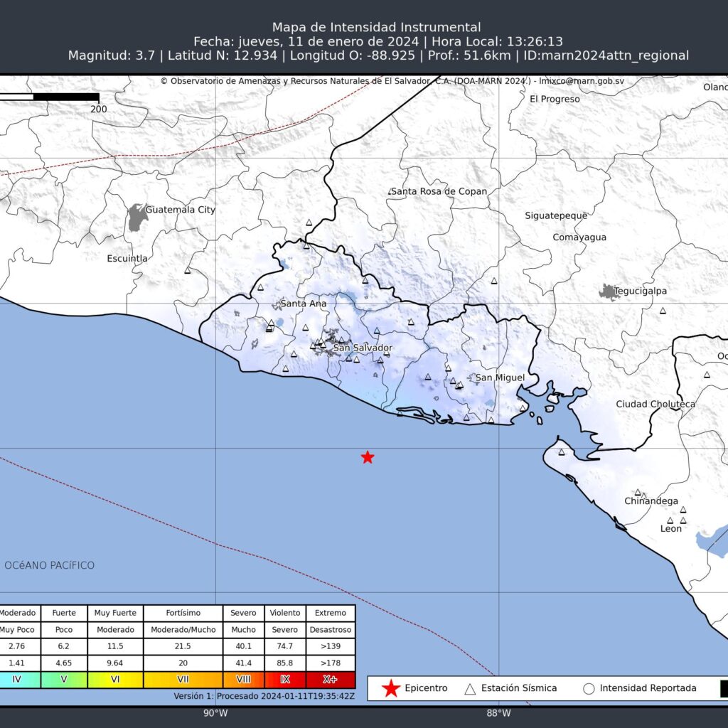
Task: Click the Fortísimo header cell in the table
Action: 183,613
